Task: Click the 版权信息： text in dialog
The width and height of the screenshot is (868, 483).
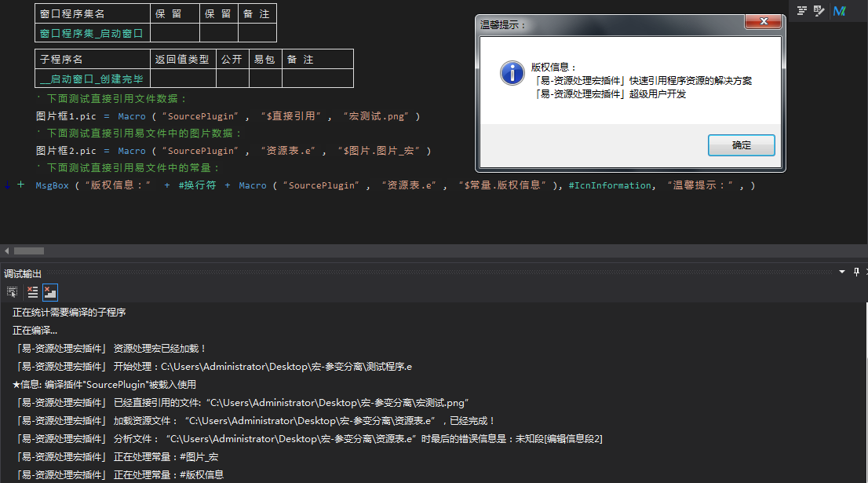Action: [554, 67]
